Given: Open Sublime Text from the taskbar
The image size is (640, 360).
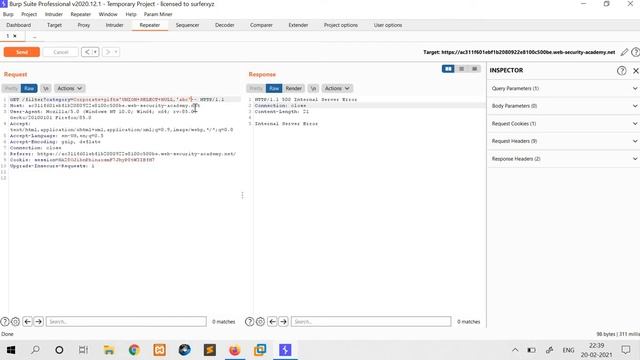Looking at the screenshot, I should [210, 350].
